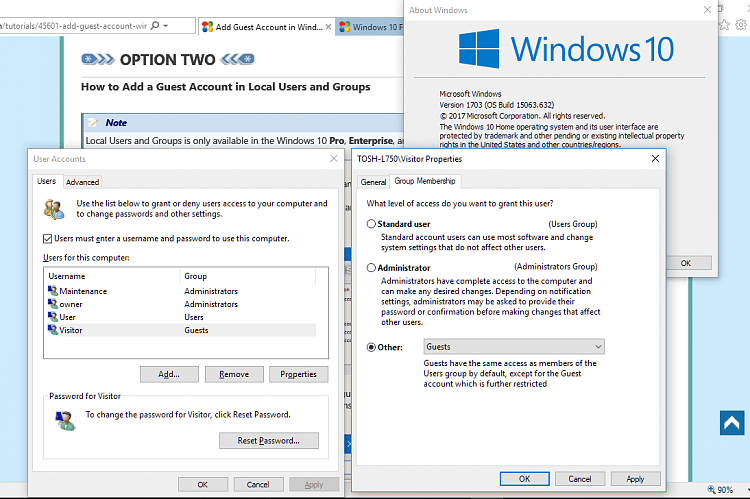Image resolution: width=750 pixels, height=499 pixels.
Task: Select the User account row
Action: pos(182,317)
